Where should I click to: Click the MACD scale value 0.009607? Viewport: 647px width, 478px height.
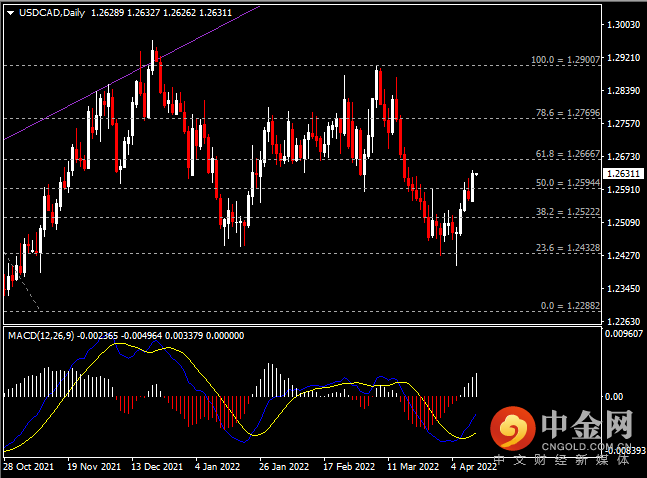pos(624,334)
